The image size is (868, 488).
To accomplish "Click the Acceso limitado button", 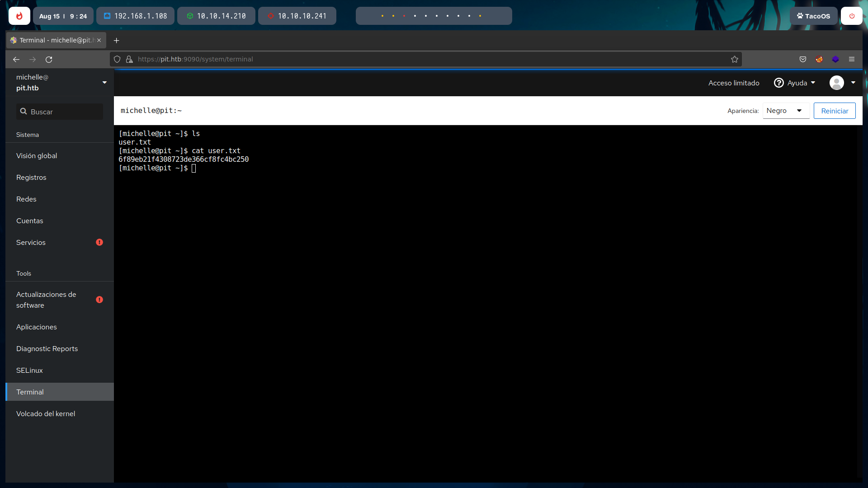I will pyautogui.click(x=733, y=83).
